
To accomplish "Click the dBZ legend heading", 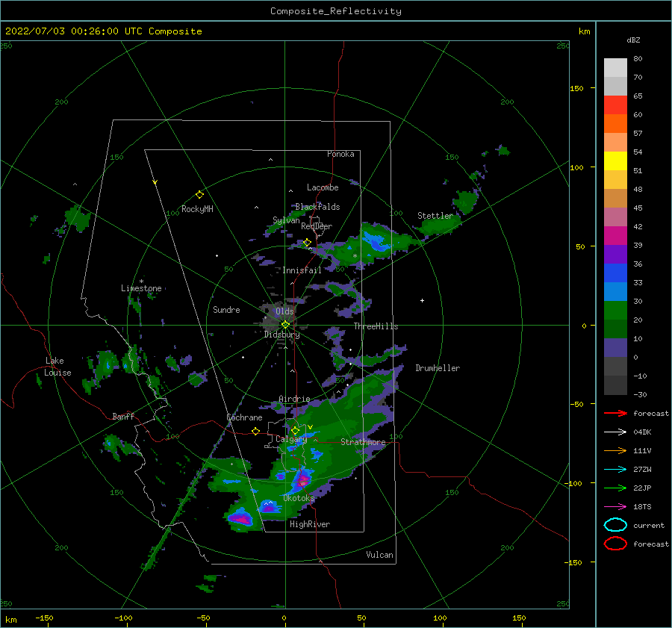I will coord(633,40).
